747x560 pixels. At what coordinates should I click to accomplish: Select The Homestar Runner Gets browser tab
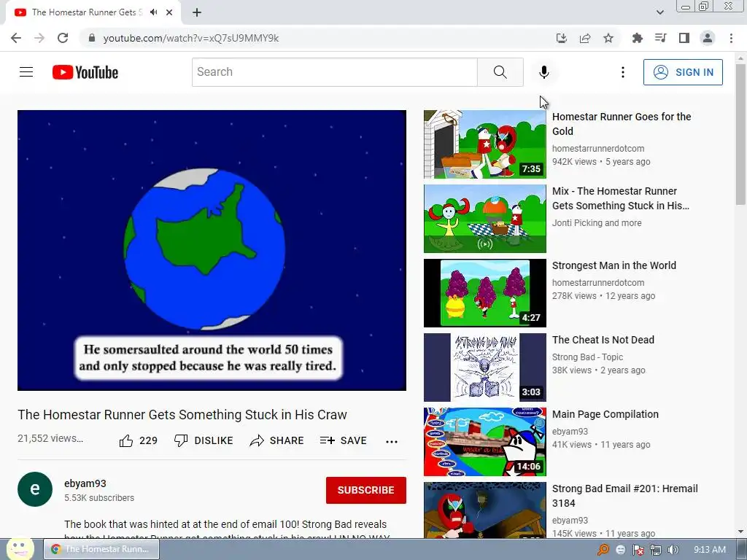[x=88, y=12]
